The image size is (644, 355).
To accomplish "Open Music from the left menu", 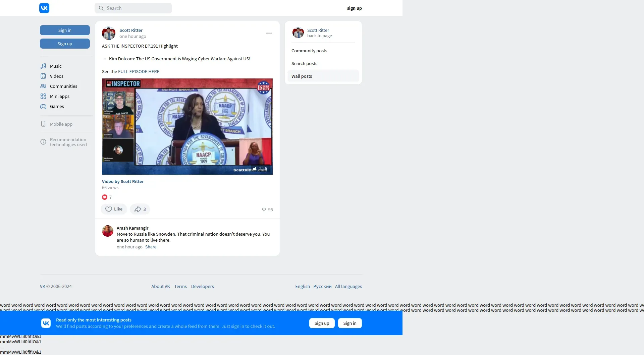I will click(56, 66).
